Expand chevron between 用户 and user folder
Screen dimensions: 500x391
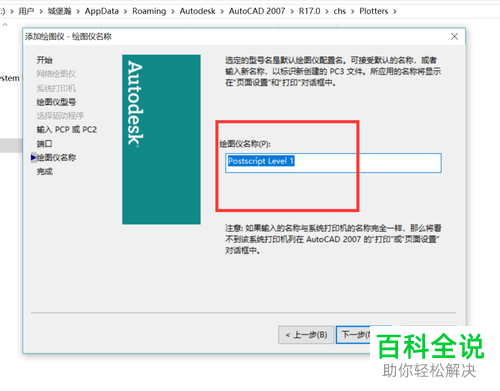(x=41, y=12)
